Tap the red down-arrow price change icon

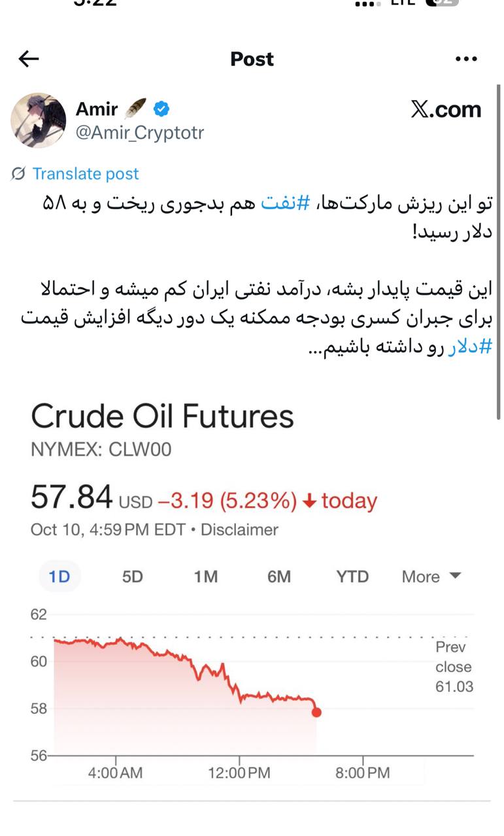click(x=310, y=501)
